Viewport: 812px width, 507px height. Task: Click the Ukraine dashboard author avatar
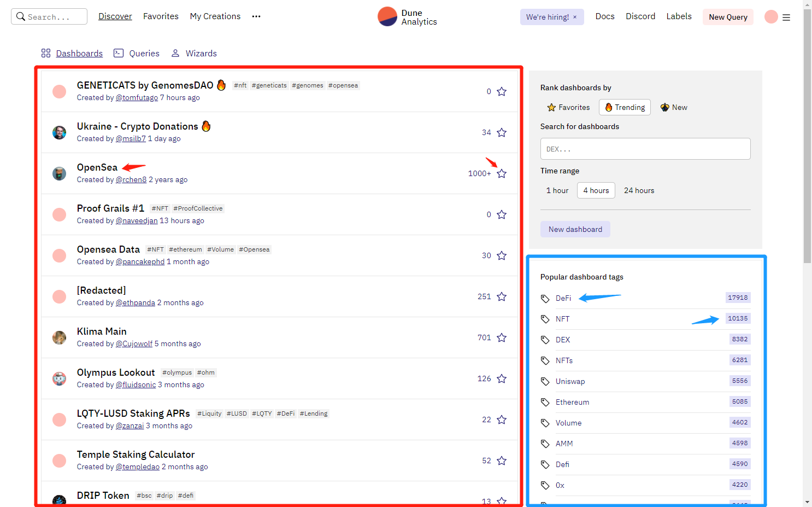click(59, 132)
